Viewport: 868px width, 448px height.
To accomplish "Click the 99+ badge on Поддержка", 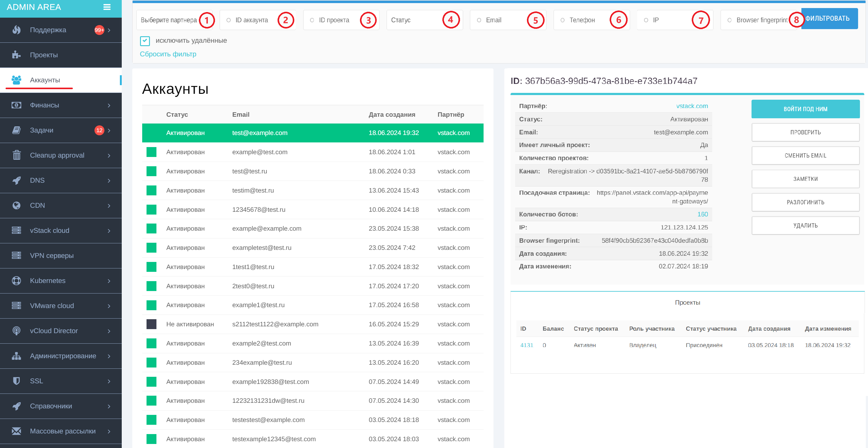I will (x=99, y=30).
